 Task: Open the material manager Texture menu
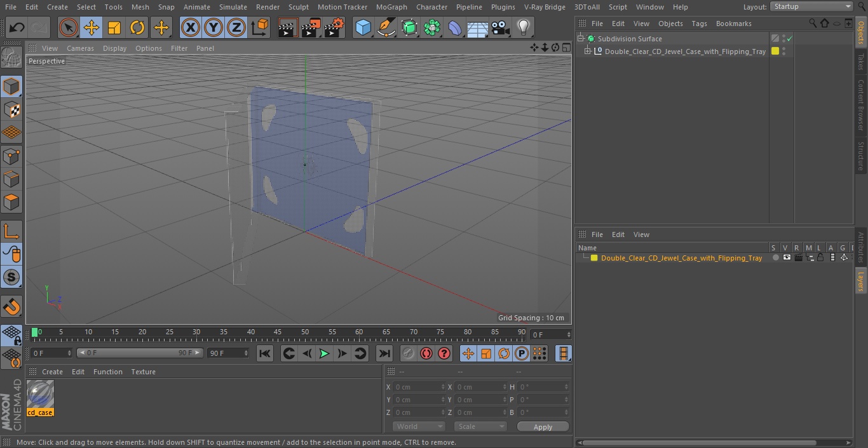(x=143, y=372)
